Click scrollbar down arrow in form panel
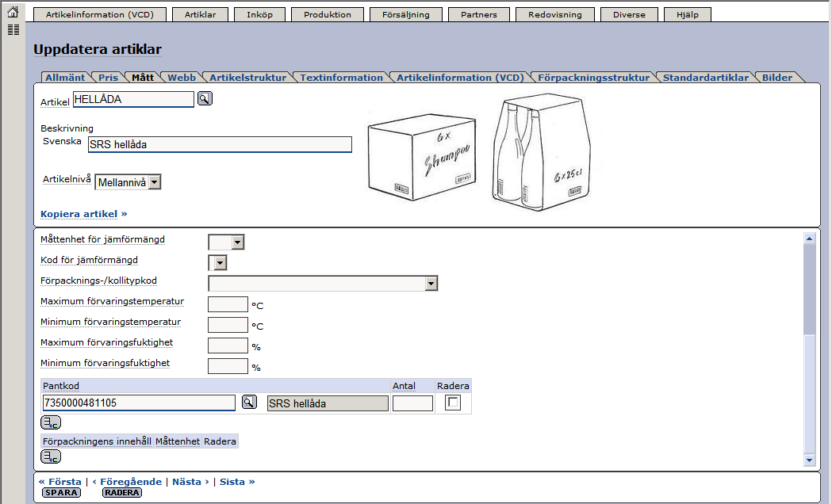 (x=809, y=460)
